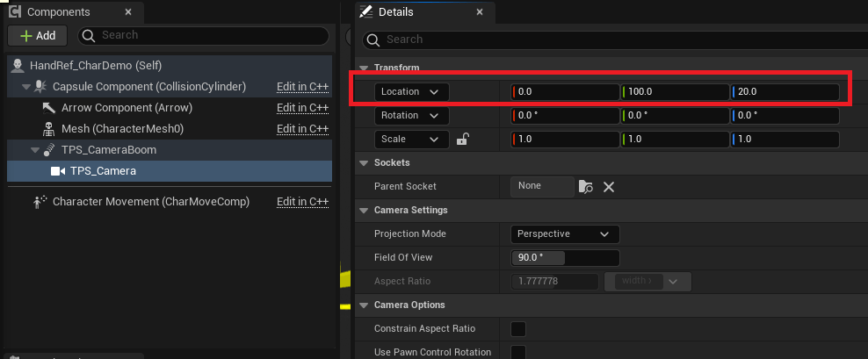Close the Details panel tab

click(479, 12)
